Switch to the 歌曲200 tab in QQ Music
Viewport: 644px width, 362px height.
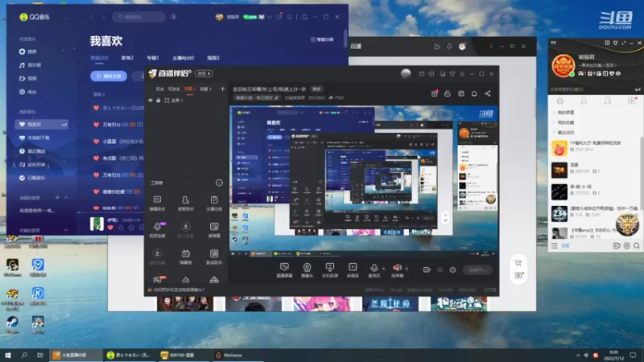pos(99,58)
